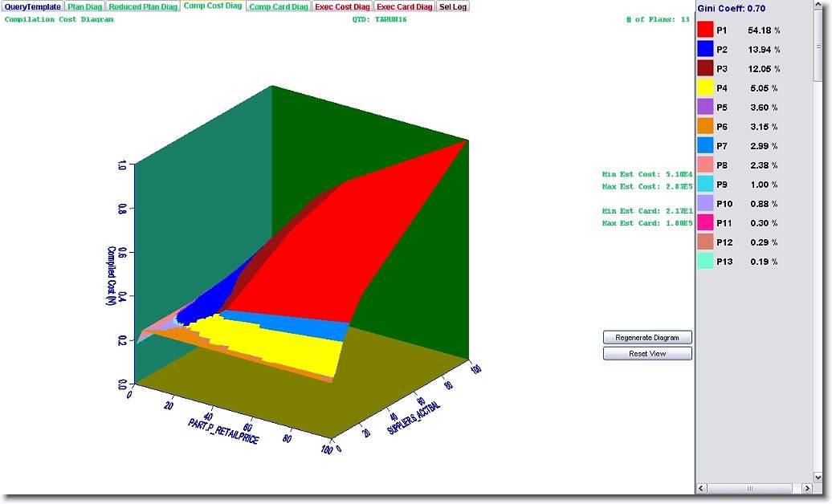Open the QueryTemplate tab

32,6
